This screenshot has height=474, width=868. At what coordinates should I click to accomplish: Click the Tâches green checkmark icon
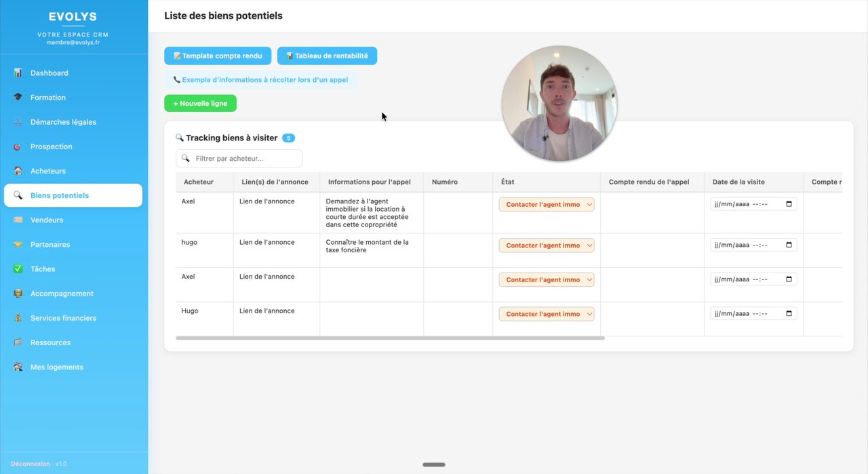18,269
